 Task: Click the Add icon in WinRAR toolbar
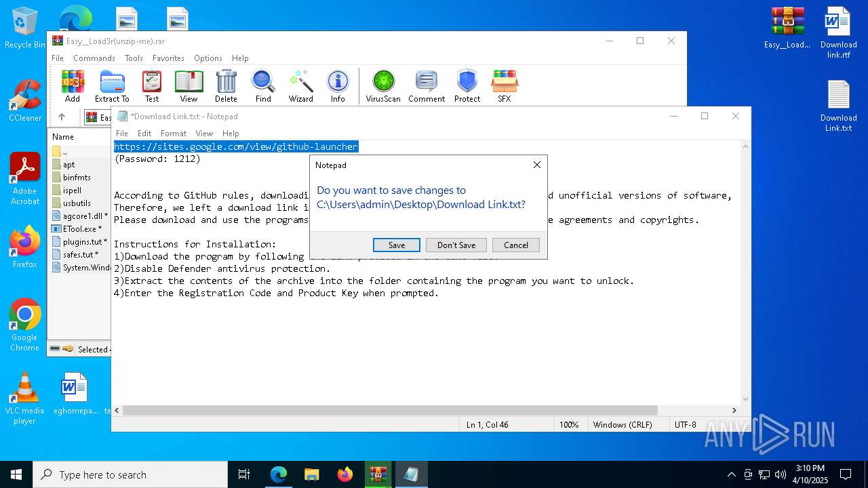73,86
